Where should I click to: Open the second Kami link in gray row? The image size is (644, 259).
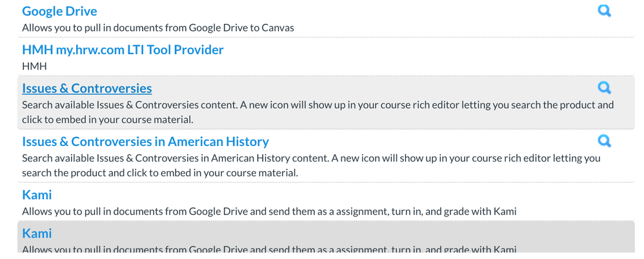[37, 233]
